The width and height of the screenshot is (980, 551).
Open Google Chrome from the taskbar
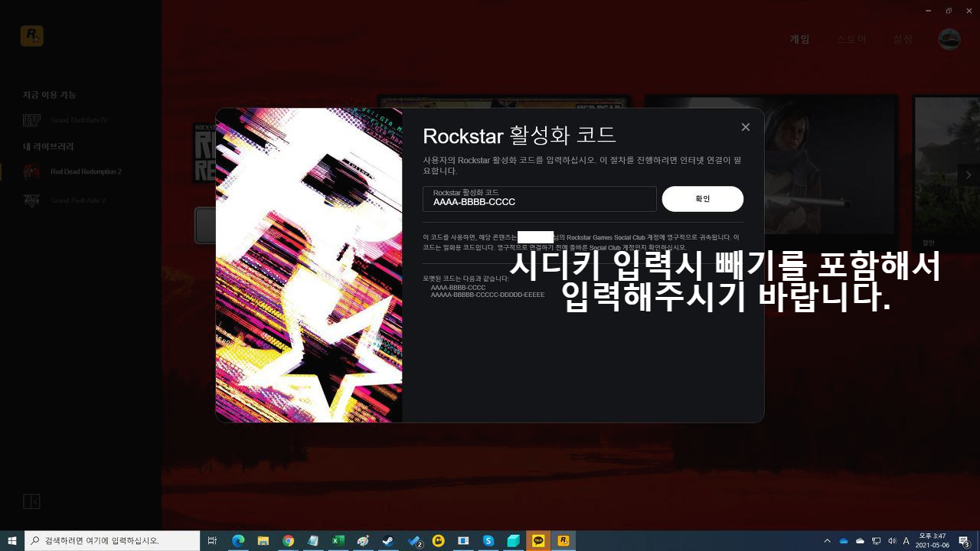pyautogui.click(x=288, y=540)
